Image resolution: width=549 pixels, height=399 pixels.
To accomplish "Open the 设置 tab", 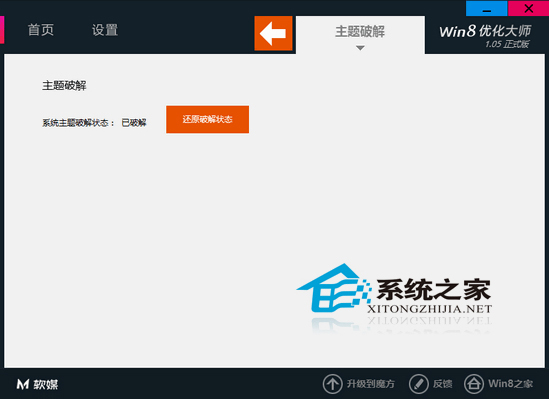I will click(x=105, y=30).
